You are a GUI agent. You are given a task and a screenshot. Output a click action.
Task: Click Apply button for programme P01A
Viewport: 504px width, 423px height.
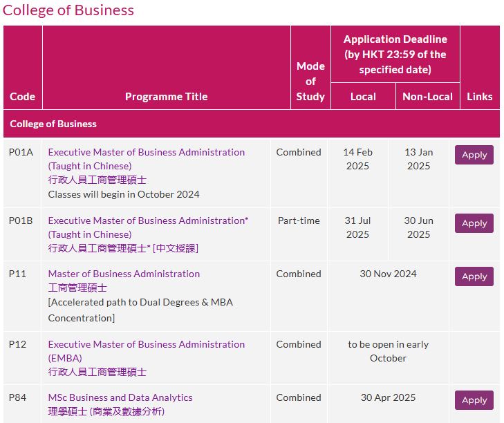point(474,155)
